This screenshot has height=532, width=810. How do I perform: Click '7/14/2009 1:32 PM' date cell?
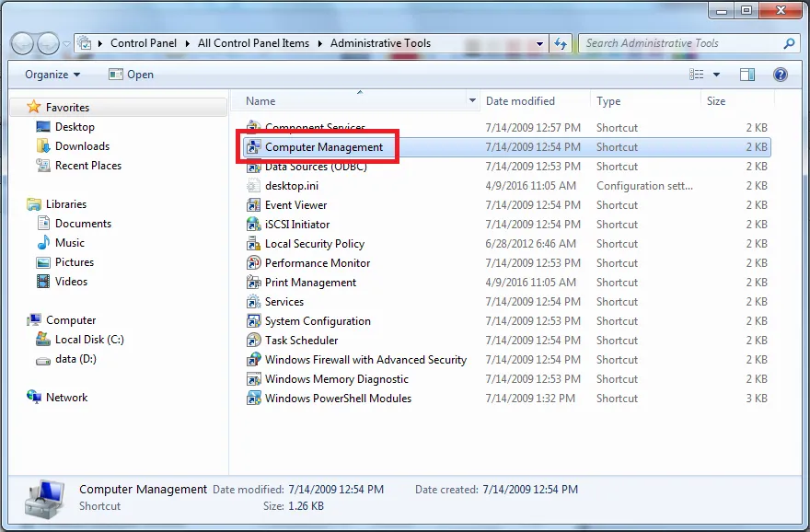coord(529,399)
